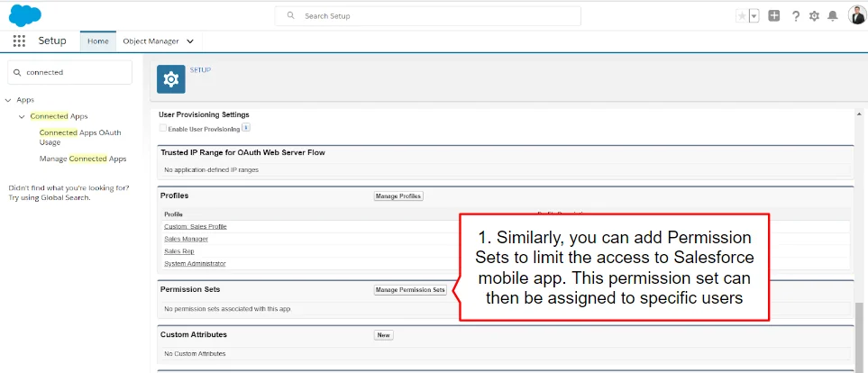Image resolution: width=868 pixels, height=373 pixels.
Task: Click the favorites star icon
Action: click(x=742, y=16)
